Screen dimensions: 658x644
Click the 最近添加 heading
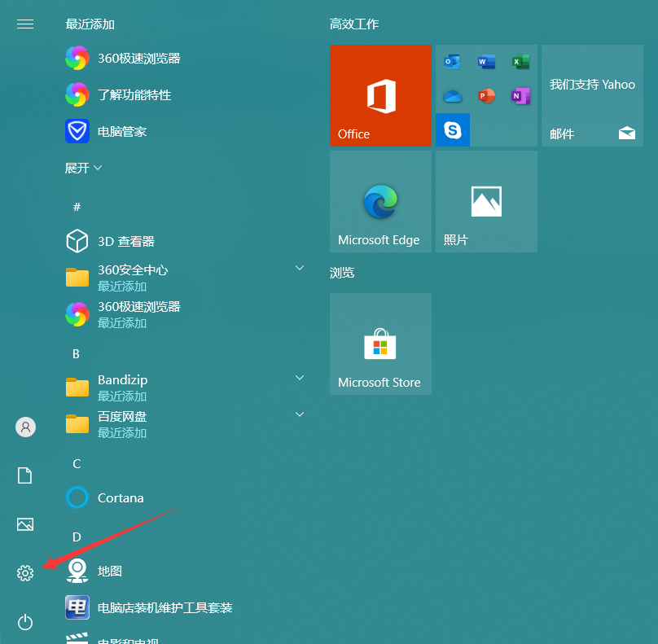(x=90, y=24)
